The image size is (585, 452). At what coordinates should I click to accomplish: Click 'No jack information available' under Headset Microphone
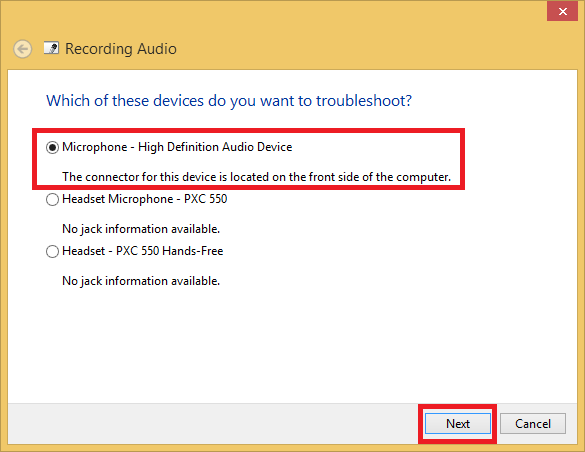point(141,229)
